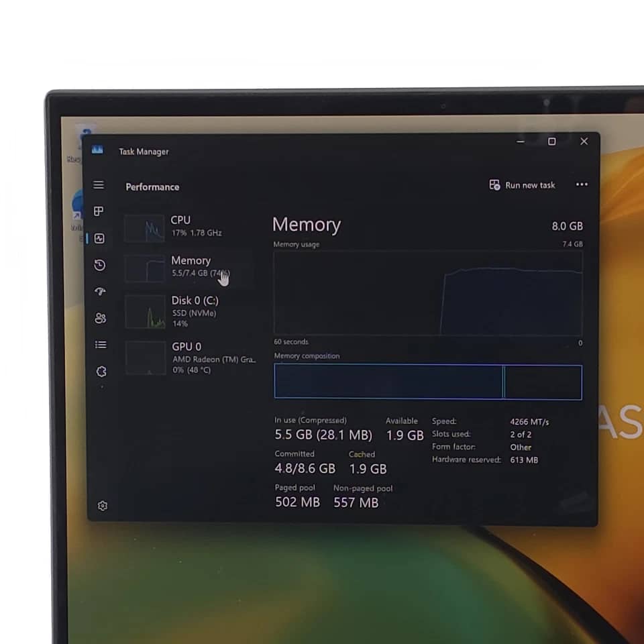Click the 8.0 GB total memory label
This screenshot has height=644, width=644.
(568, 226)
